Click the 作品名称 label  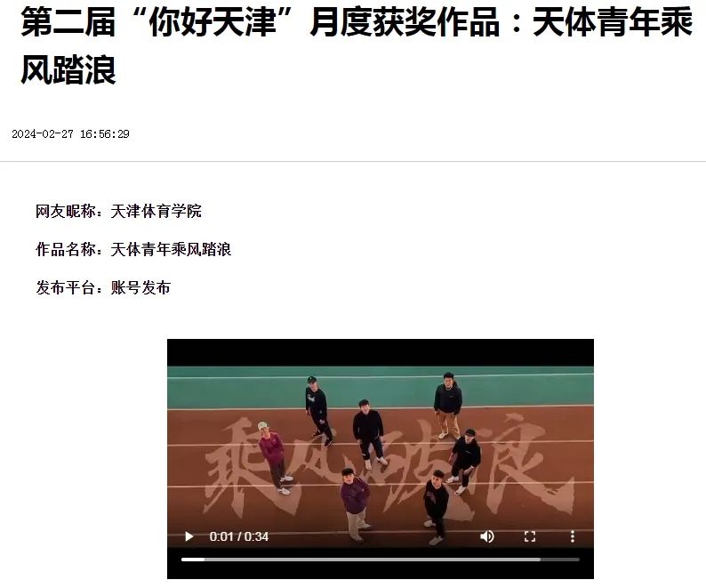65,249
